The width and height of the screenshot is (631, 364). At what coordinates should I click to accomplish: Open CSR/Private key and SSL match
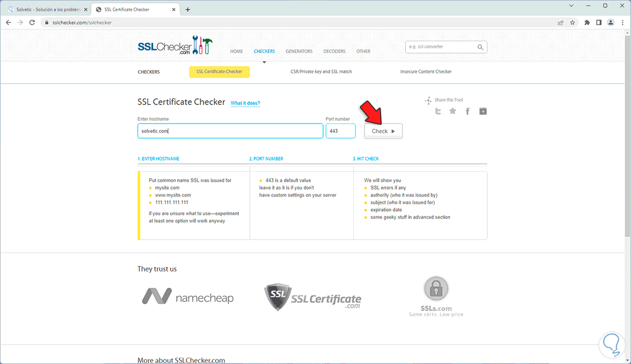pyautogui.click(x=321, y=71)
